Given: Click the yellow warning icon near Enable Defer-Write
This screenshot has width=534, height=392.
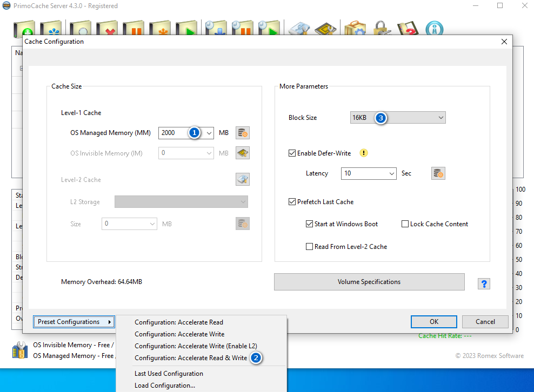Looking at the screenshot, I should 364,153.
